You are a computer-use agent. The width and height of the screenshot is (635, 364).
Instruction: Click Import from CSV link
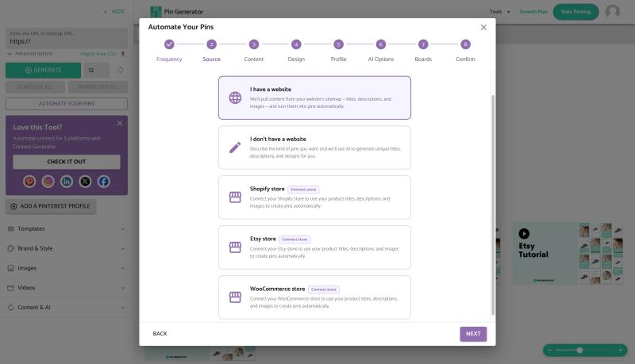(x=102, y=54)
